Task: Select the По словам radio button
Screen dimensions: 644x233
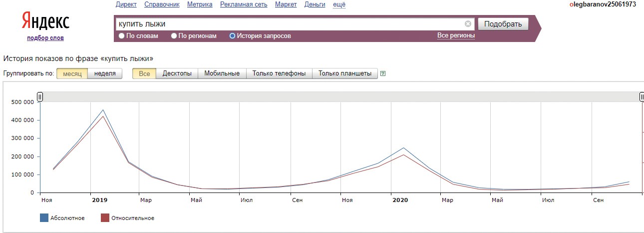Action: coord(122,36)
